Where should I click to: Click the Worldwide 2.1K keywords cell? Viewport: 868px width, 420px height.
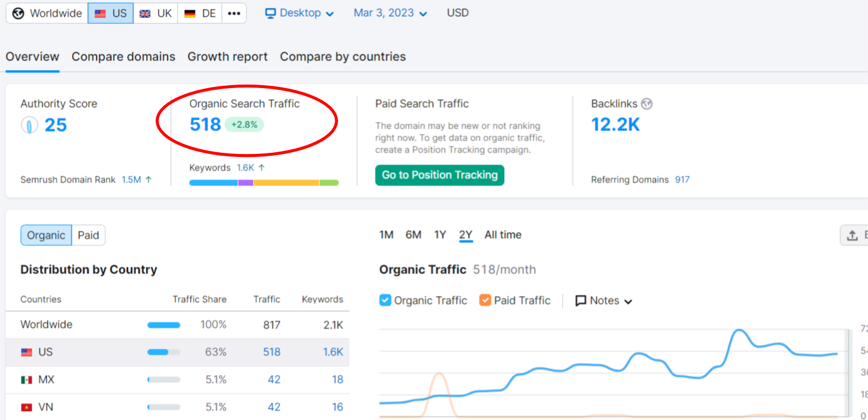(333, 325)
